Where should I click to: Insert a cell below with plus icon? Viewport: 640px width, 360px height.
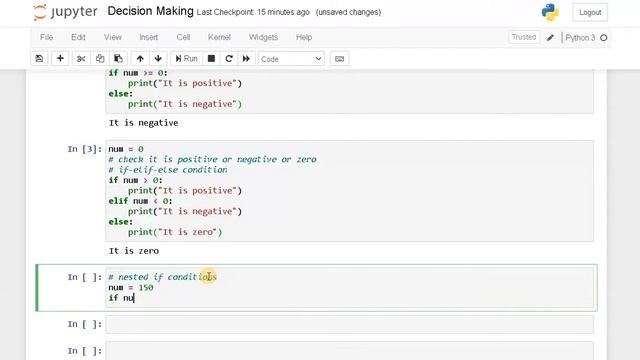(60, 59)
